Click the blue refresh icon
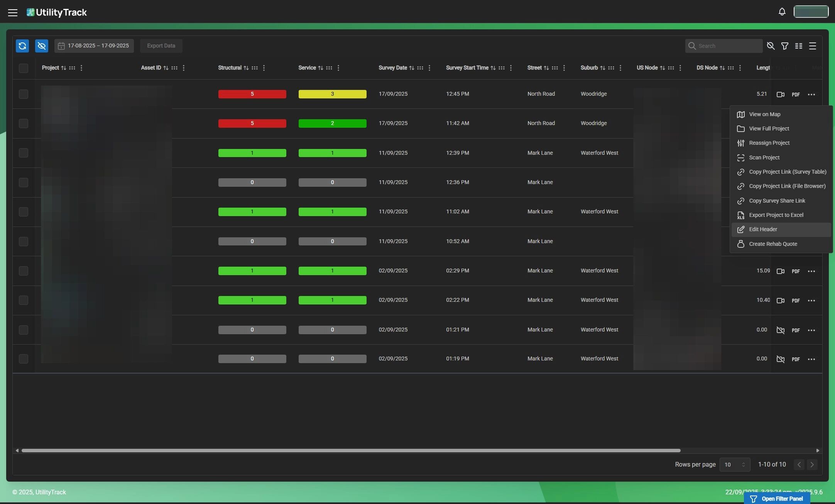 [22, 46]
